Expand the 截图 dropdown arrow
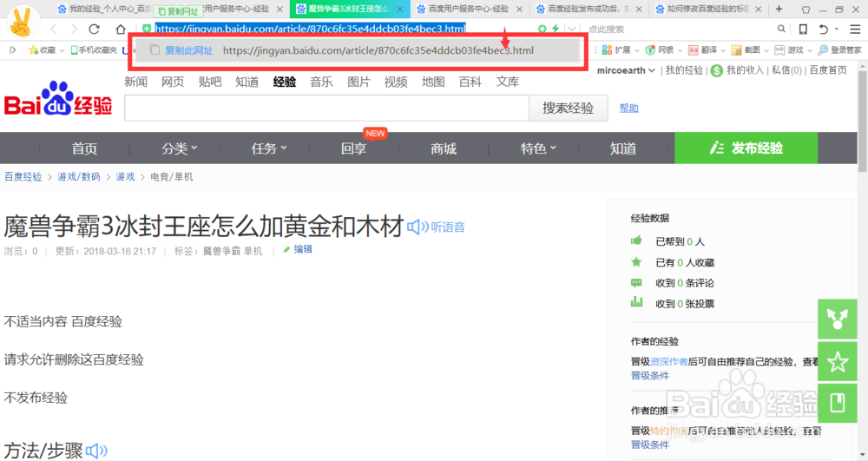The image size is (868, 461). [766, 50]
